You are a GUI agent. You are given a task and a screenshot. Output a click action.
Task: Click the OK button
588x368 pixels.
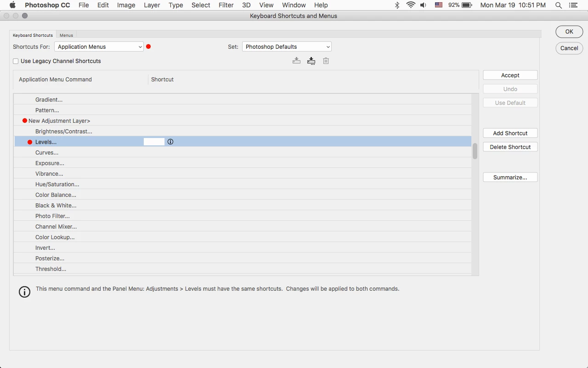[569, 32]
